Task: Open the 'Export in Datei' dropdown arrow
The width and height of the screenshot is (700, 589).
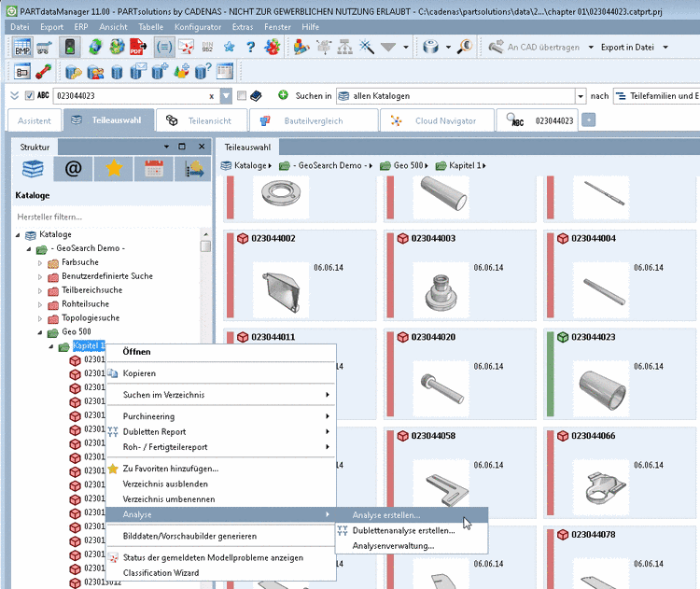Action: 665,47
